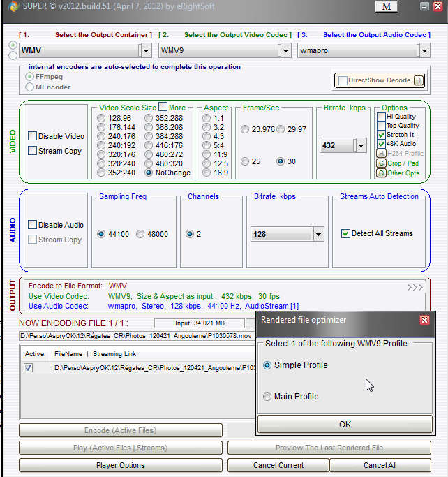Enable the Hi Quality checkbox
448x477 pixels.
(x=381, y=117)
